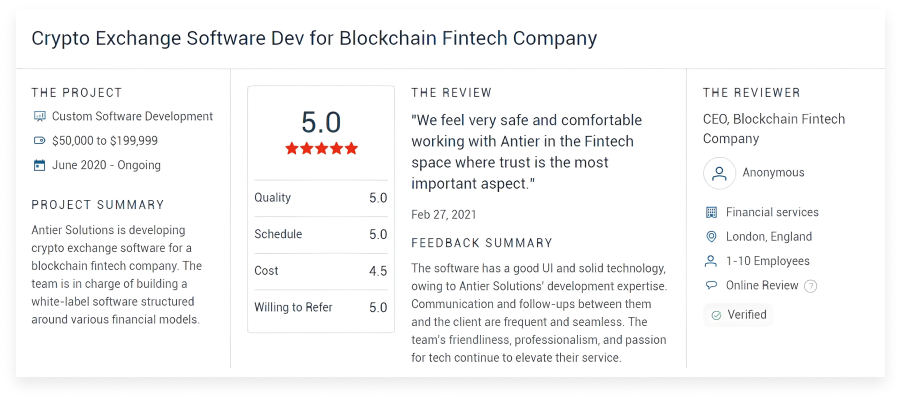This screenshot has height=400, width=901.
Task: Click the employees person icon
Action: pos(711,261)
